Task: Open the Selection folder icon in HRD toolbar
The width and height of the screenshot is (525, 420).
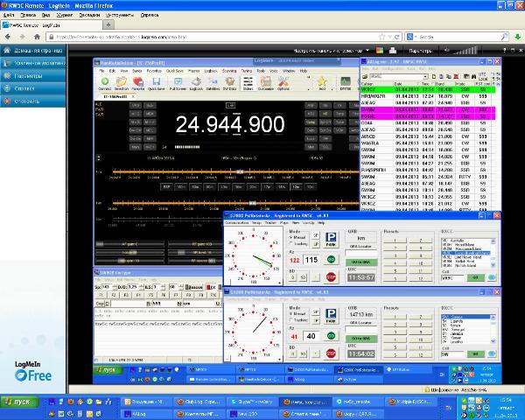Action: pos(122,83)
